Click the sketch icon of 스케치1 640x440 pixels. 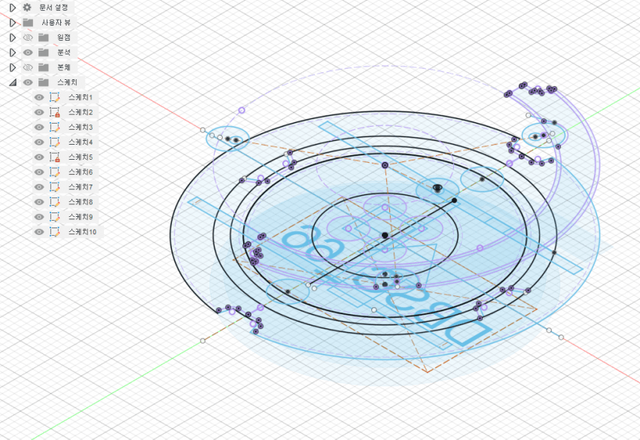click(x=55, y=97)
